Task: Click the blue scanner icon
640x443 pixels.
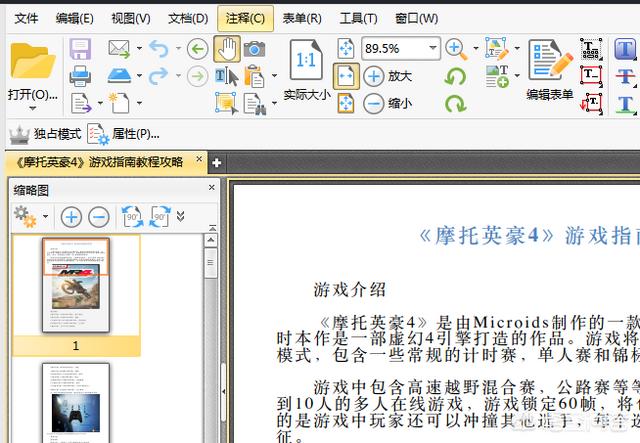Action: [119, 76]
